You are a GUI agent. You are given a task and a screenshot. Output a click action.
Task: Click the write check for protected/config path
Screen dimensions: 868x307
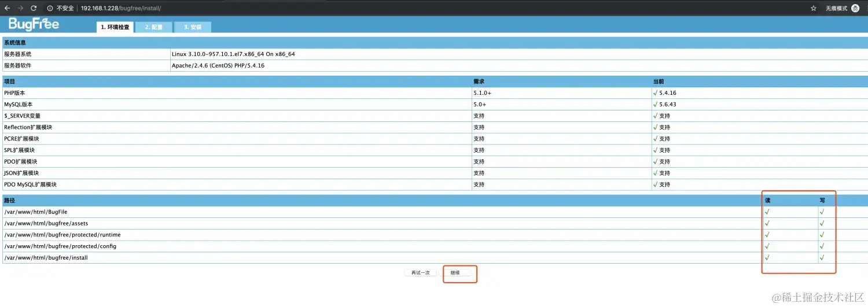click(x=822, y=246)
